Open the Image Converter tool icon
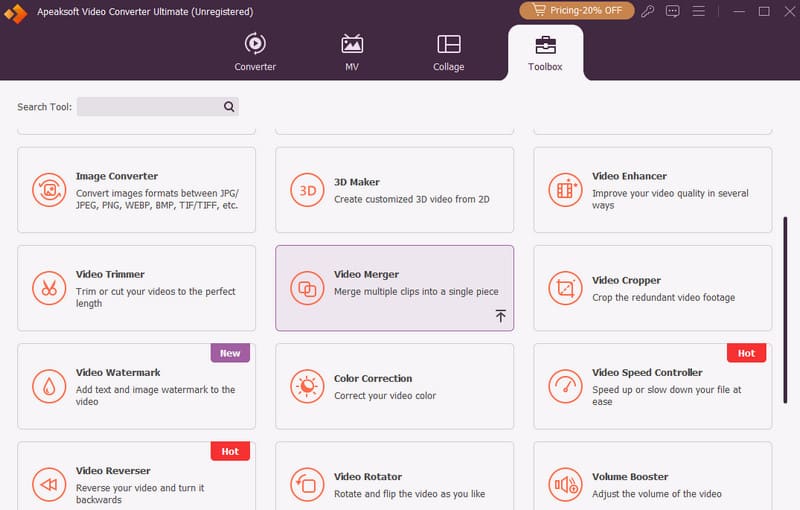The image size is (800, 510). (48, 190)
